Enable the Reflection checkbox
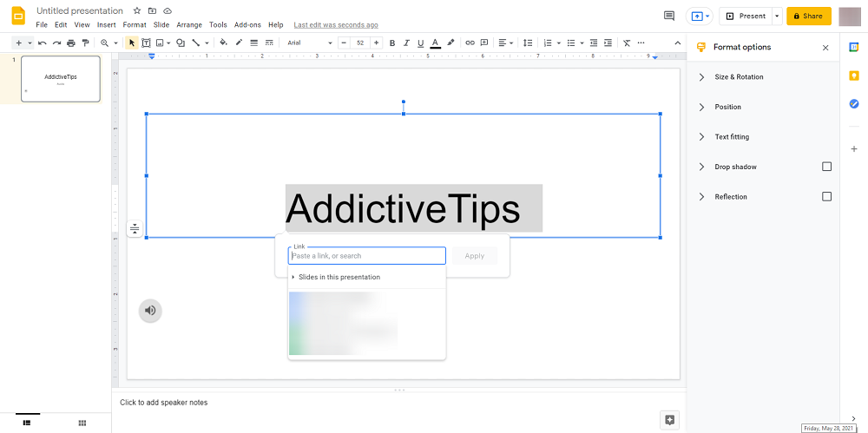868x433 pixels. pos(826,197)
